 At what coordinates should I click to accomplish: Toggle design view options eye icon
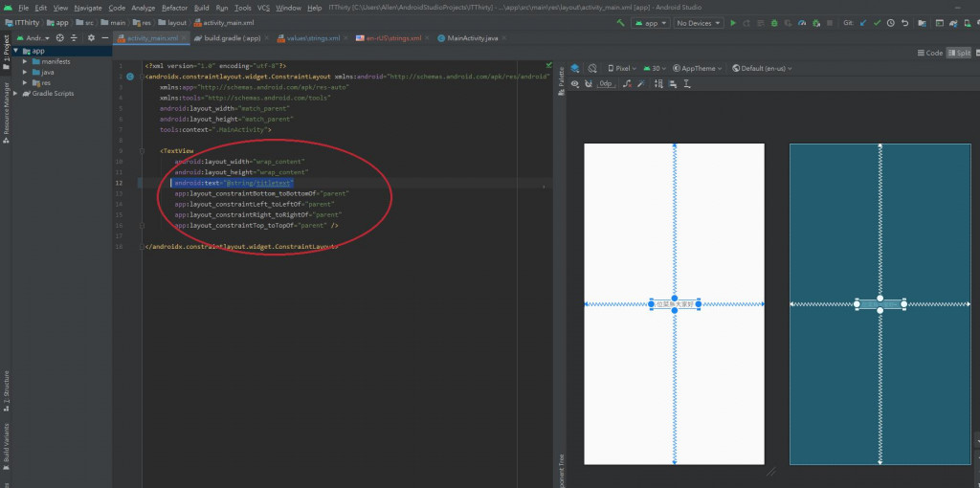pos(575,84)
